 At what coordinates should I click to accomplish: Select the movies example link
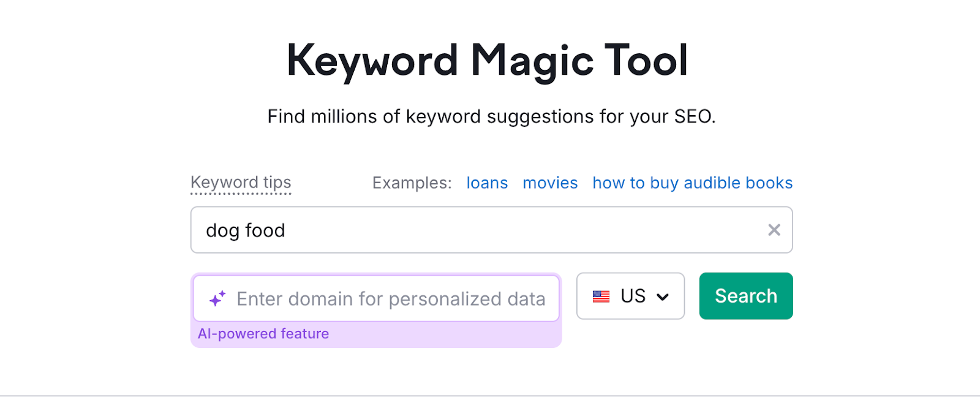pos(549,183)
